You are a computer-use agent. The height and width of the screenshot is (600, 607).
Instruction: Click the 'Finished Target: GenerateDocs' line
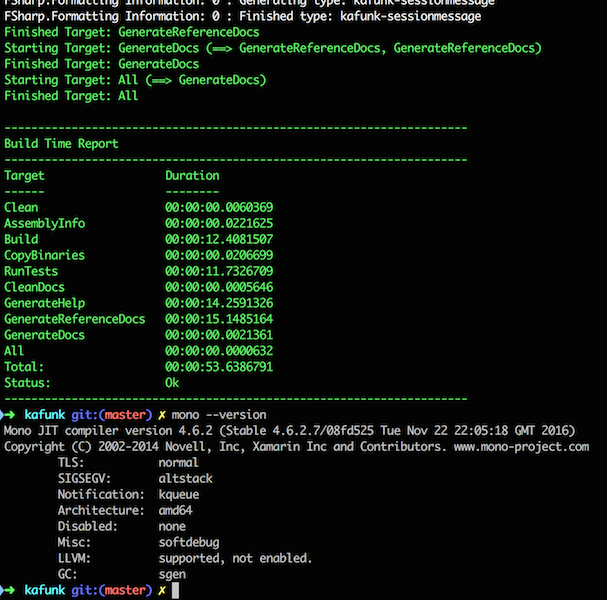tap(101, 64)
